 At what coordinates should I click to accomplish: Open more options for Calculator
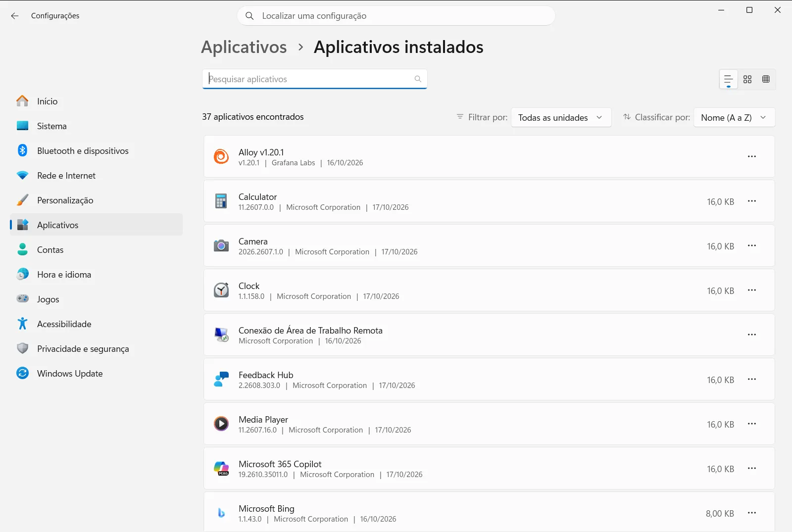(752, 201)
